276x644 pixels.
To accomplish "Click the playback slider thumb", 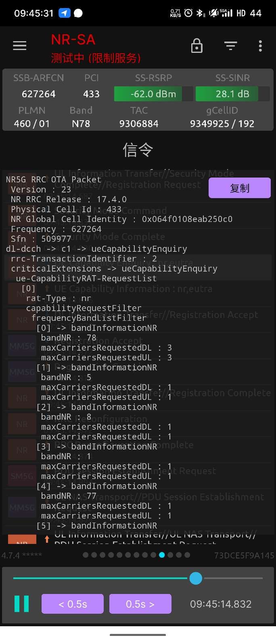I will pyautogui.click(x=196, y=578).
